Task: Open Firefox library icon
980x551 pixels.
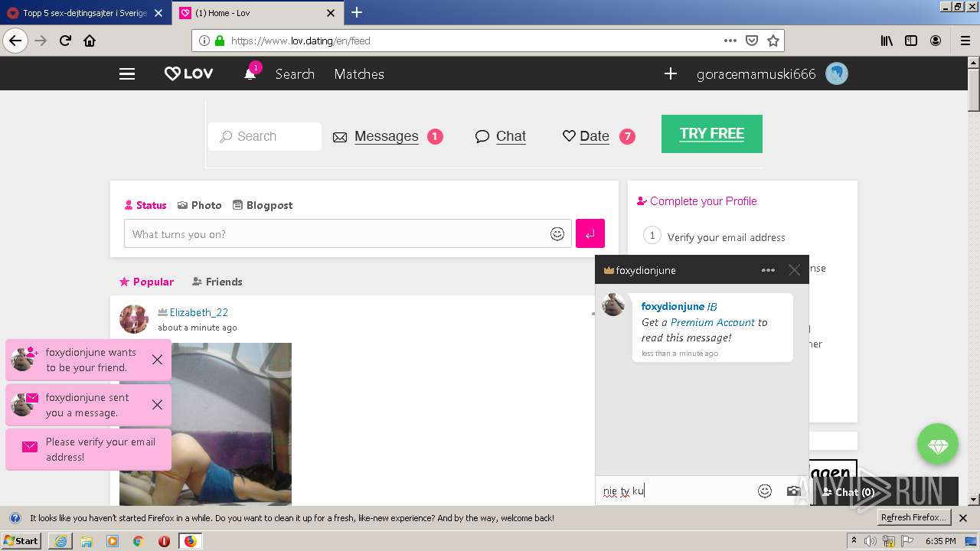Action: (887, 41)
